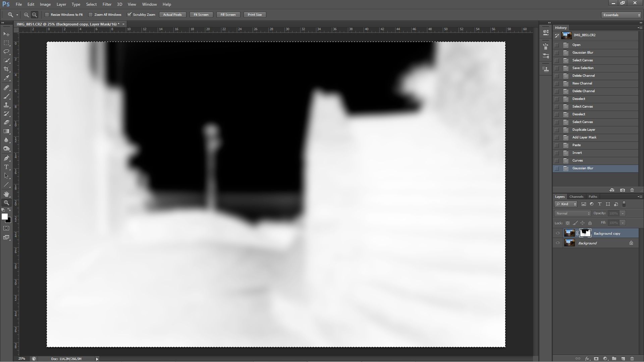Click the Create New Layer icon

pyautogui.click(x=623, y=359)
